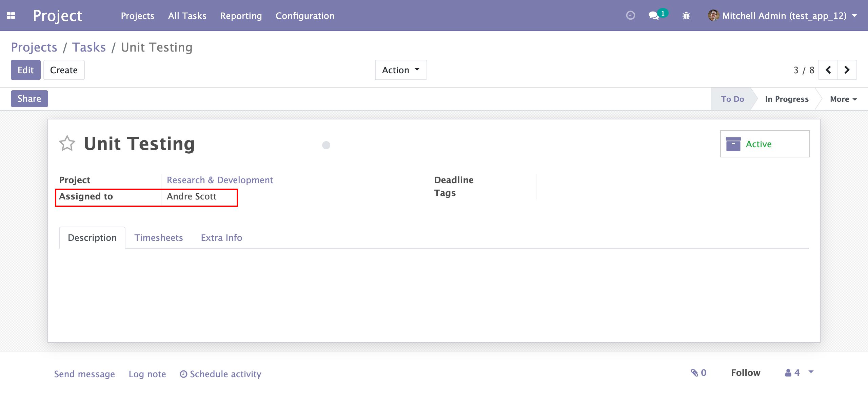The image size is (868, 403).
Task: Star the Unit Testing task as priority
Action: (x=67, y=143)
